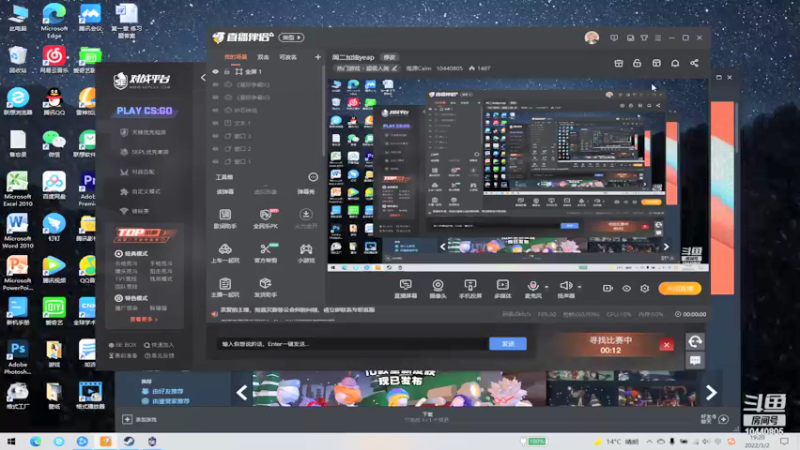Image resolution: width=800 pixels, height=450 pixels.
Task: Click orange 关闭直播 button
Action: 679,288
